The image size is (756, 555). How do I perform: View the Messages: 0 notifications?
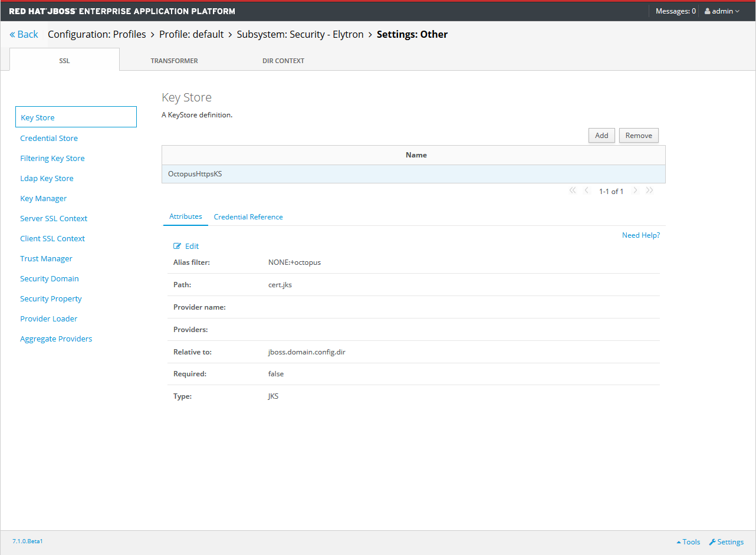675,11
